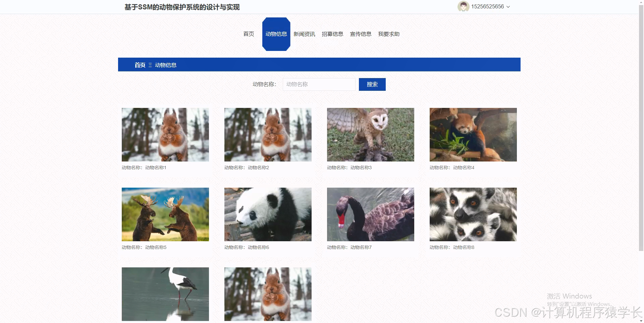Click the 搜索 search button
The image size is (644, 323).
click(372, 84)
